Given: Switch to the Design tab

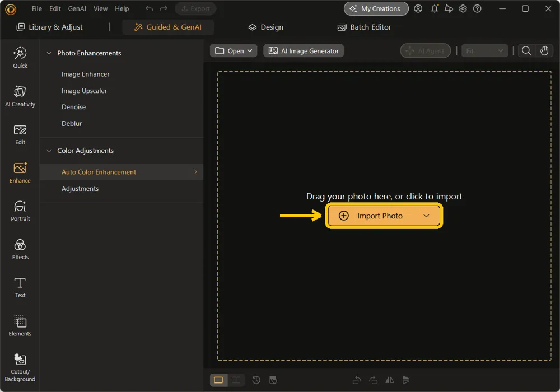Looking at the screenshot, I should click(x=265, y=27).
